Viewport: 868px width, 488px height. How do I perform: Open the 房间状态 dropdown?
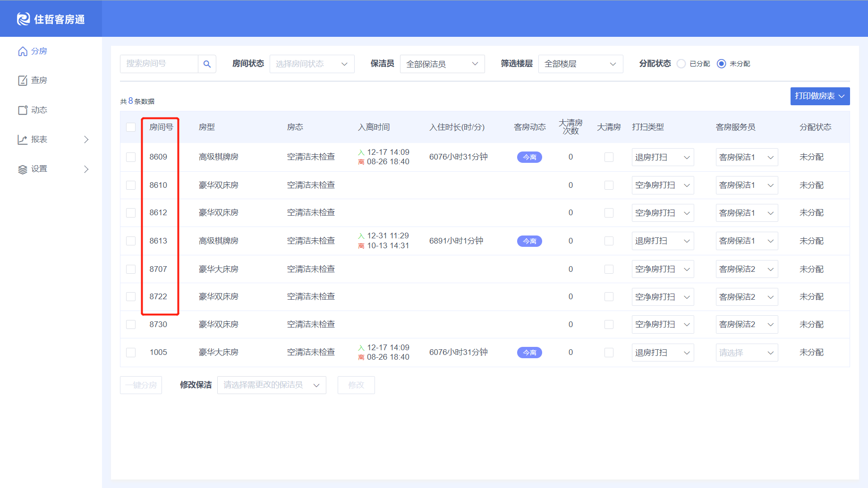tap(312, 64)
